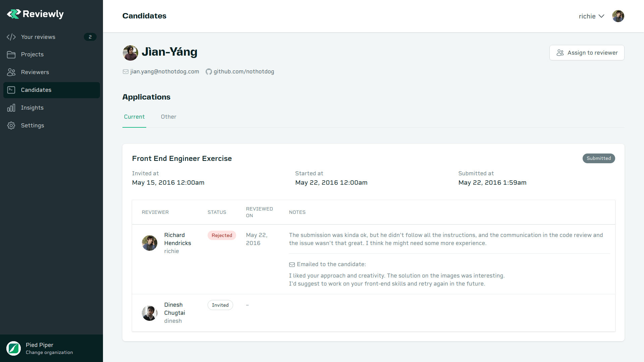The image size is (644, 362).
Task: Open github.com/nothotdog link
Action: click(244, 71)
